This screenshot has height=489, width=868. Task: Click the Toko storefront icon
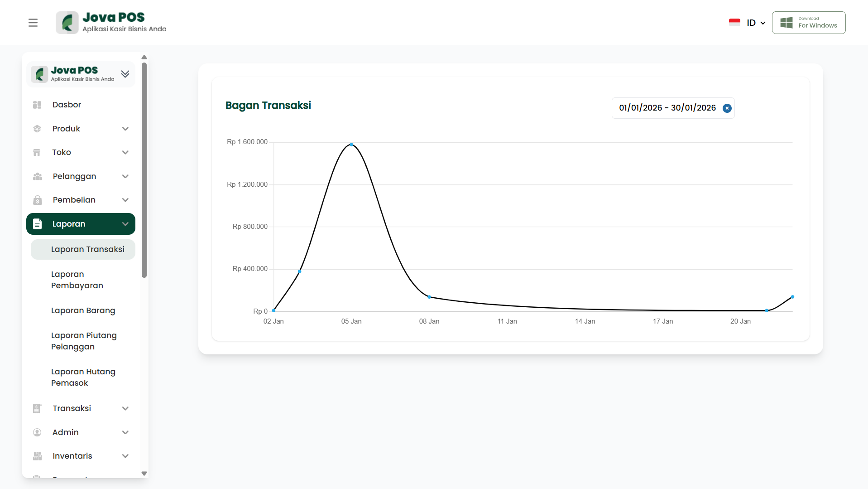[37, 152]
